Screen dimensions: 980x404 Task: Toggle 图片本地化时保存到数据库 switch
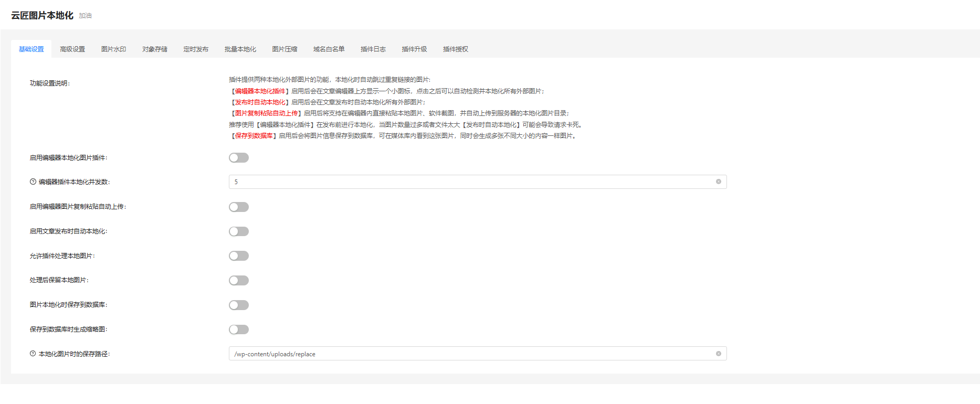point(239,305)
